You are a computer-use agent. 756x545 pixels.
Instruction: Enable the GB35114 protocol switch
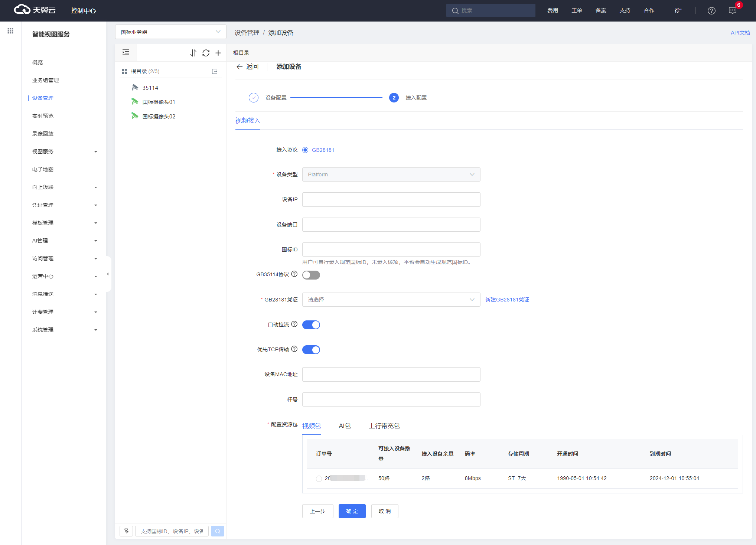coord(311,275)
